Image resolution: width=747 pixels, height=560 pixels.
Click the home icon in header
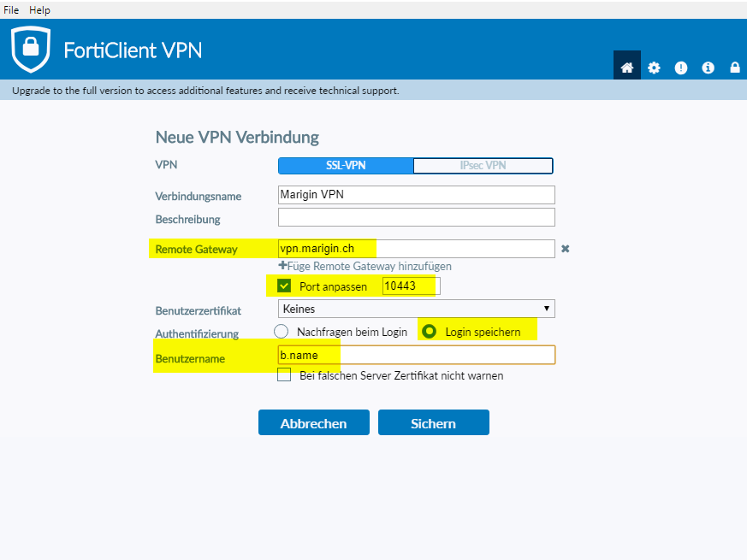coord(627,68)
